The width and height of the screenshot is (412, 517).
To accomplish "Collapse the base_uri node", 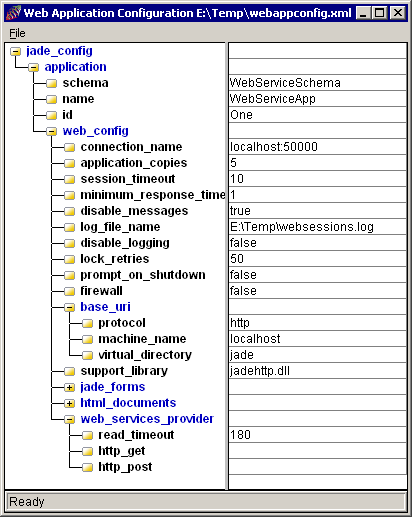I will pos(69,307).
